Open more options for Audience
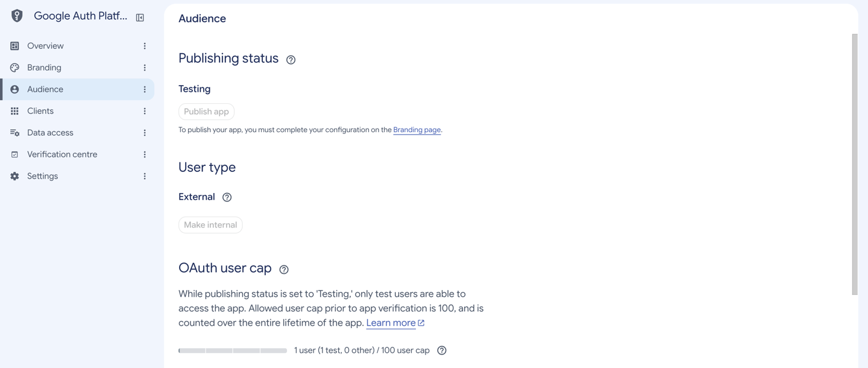Viewport: 868px width, 368px height. (x=145, y=89)
